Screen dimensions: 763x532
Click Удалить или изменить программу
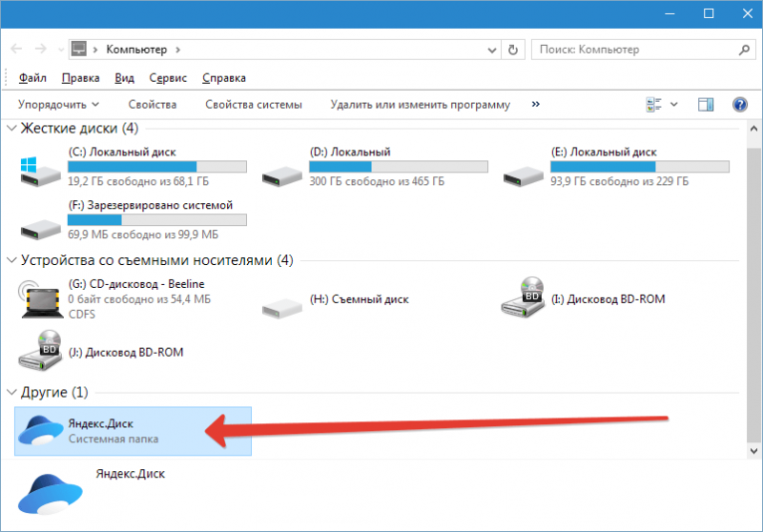421,105
